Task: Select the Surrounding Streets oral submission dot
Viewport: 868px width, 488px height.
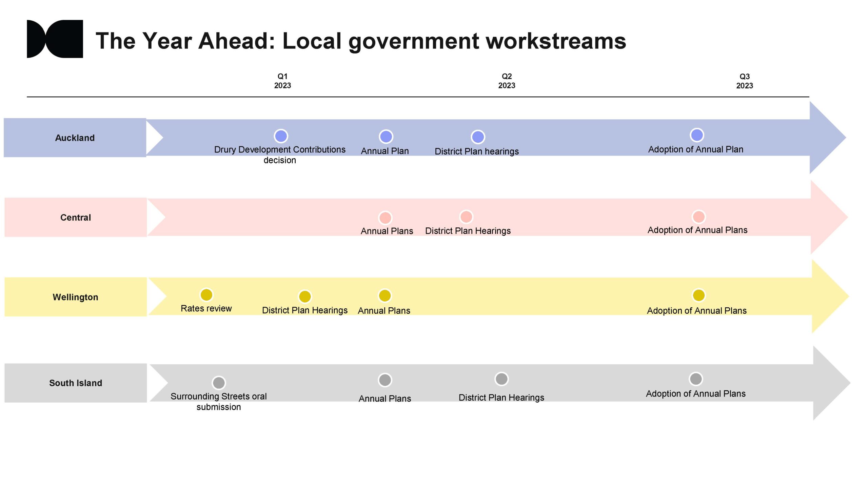Action: (219, 383)
